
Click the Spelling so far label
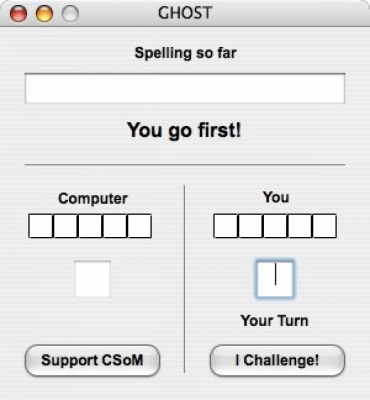[185, 53]
